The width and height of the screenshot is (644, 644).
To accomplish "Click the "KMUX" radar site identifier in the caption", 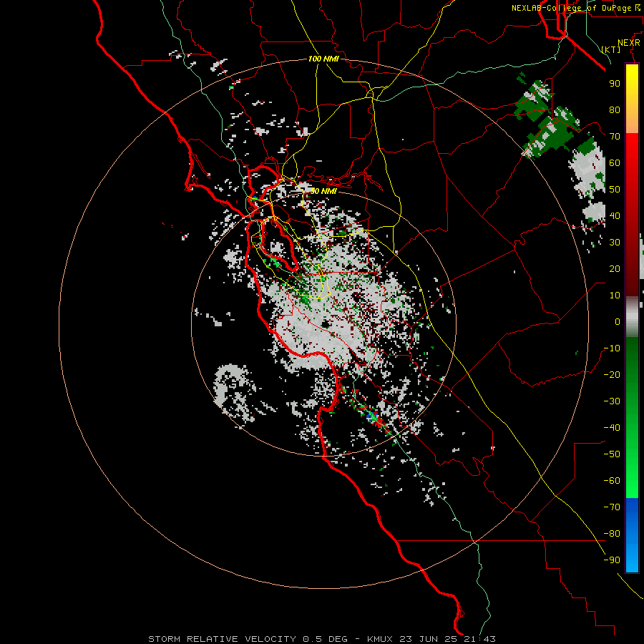I will pos(380,639).
